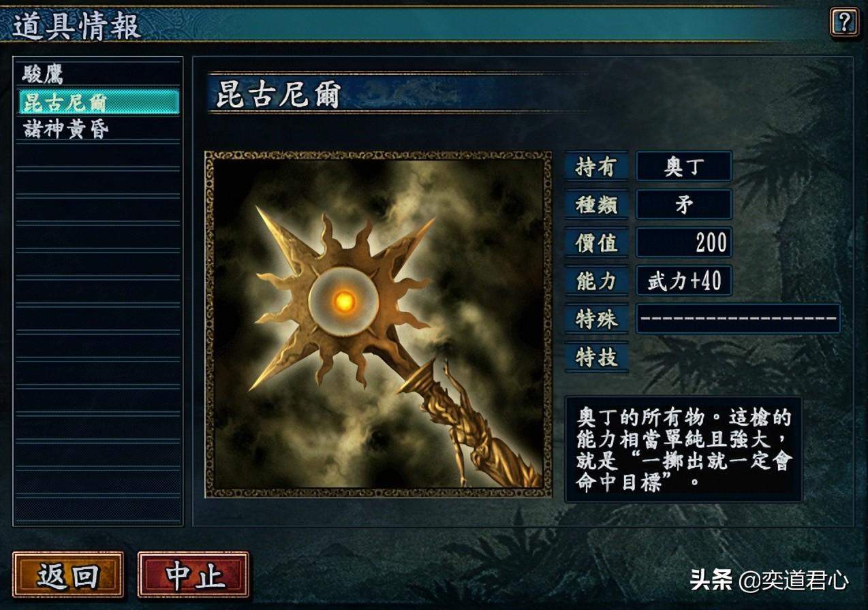868x610 pixels.
Task: Click the 中止 button
Action: (x=193, y=575)
